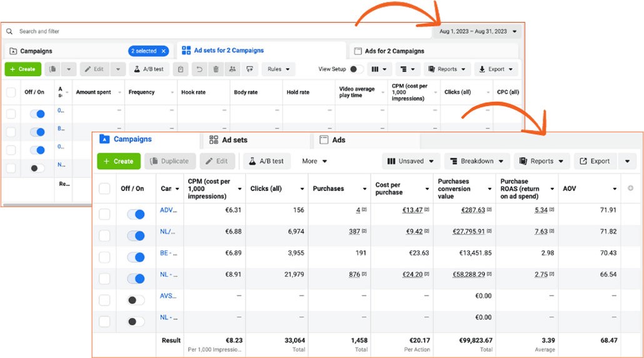
Task: Open the Rules dropdown
Action: (x=278, y=69)
